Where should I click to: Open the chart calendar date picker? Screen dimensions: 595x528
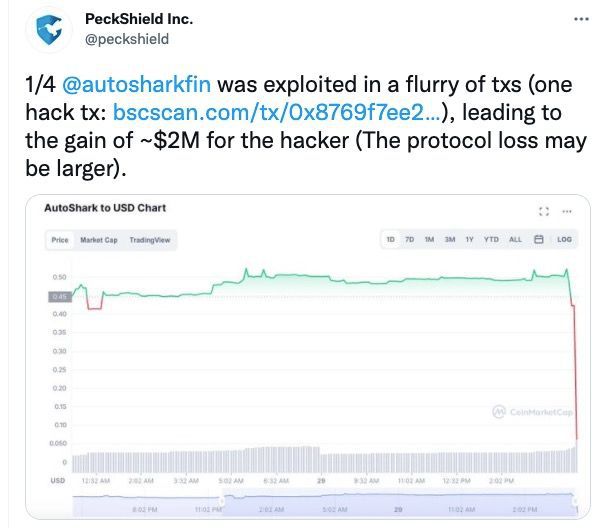pos(538,240)
